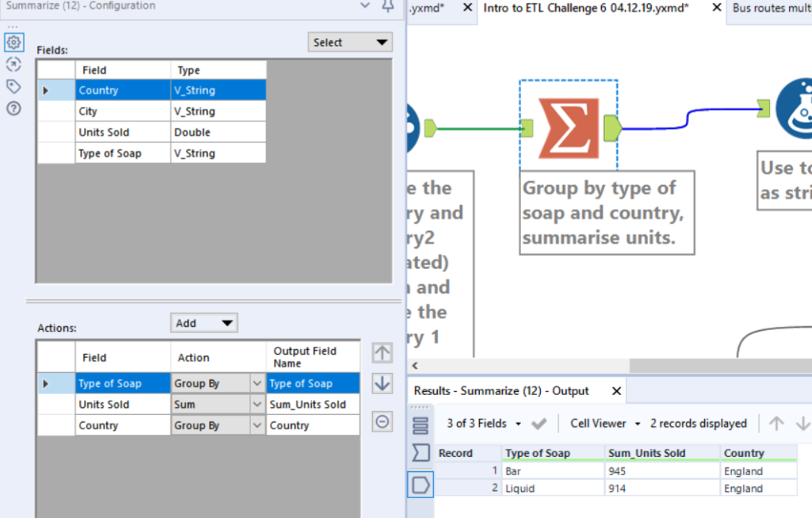Open the Help question mark icon
Screen dimensions: 812x518
click(x=14, y=108)
